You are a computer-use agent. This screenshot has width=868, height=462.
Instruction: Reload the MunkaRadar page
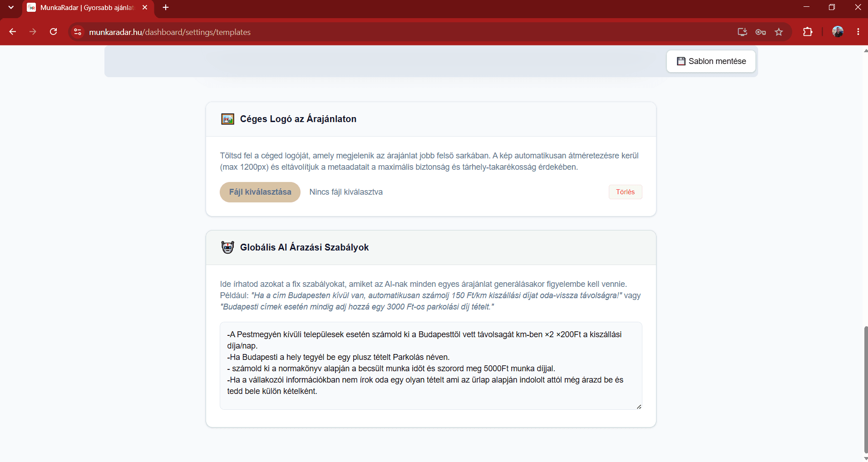coord(54,32)
